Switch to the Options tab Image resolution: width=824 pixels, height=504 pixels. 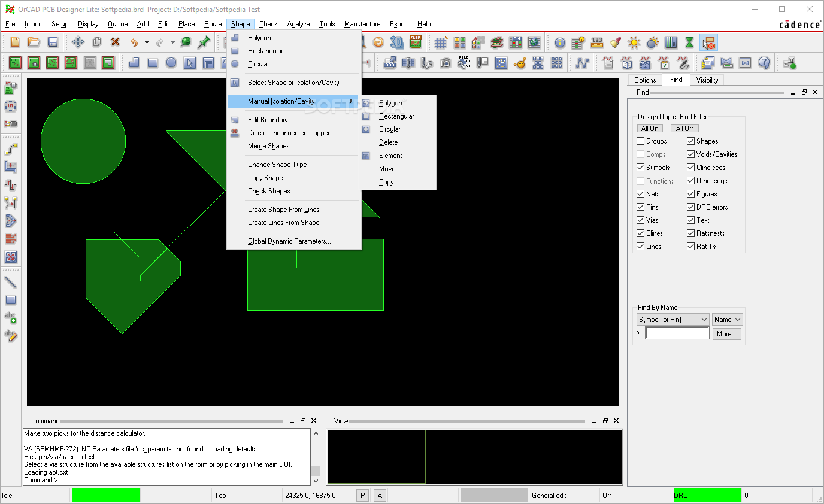click(645, 80)
